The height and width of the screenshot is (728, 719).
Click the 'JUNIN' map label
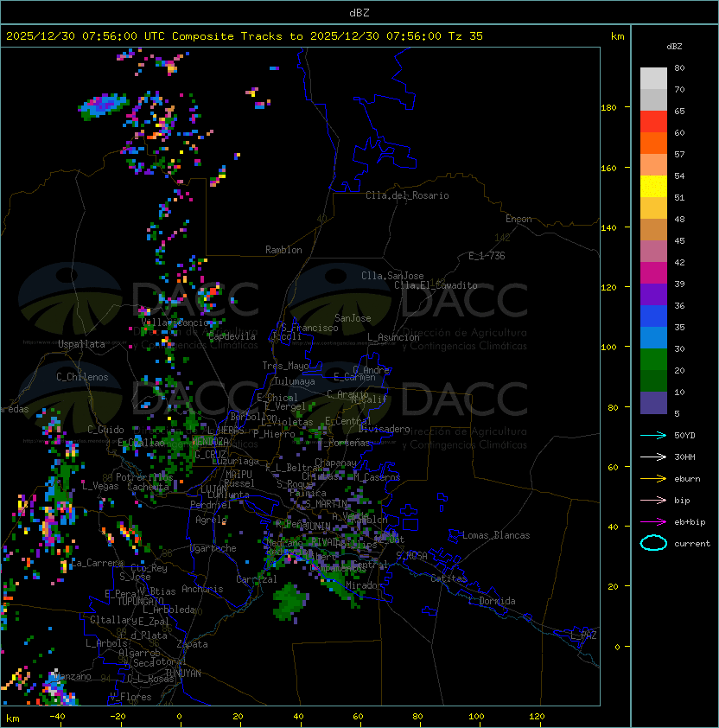point(318,526)
